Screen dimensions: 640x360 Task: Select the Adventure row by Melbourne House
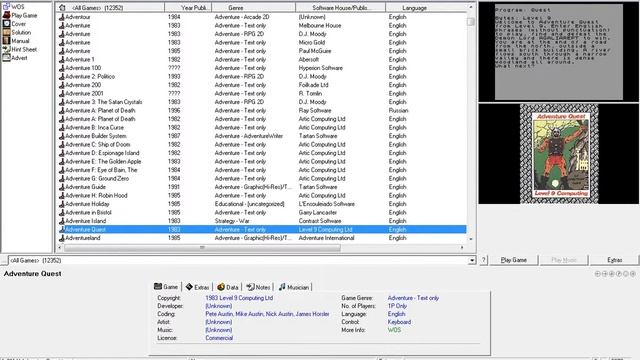point(262,25)
